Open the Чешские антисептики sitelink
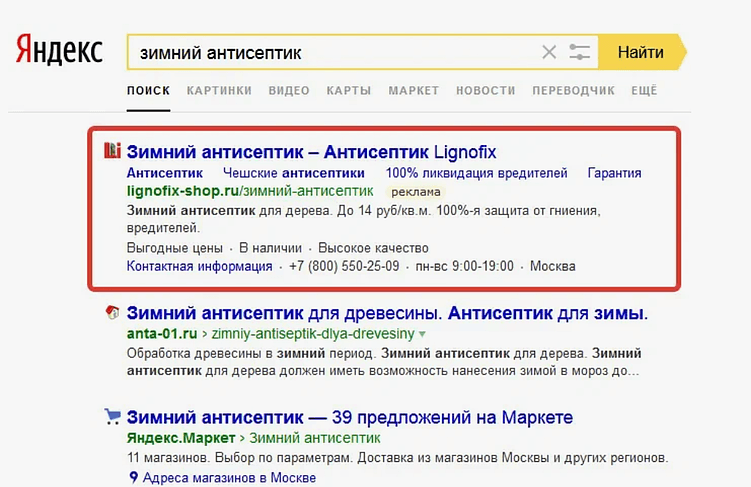Viewport: 751px width, 487px height. 294,173
